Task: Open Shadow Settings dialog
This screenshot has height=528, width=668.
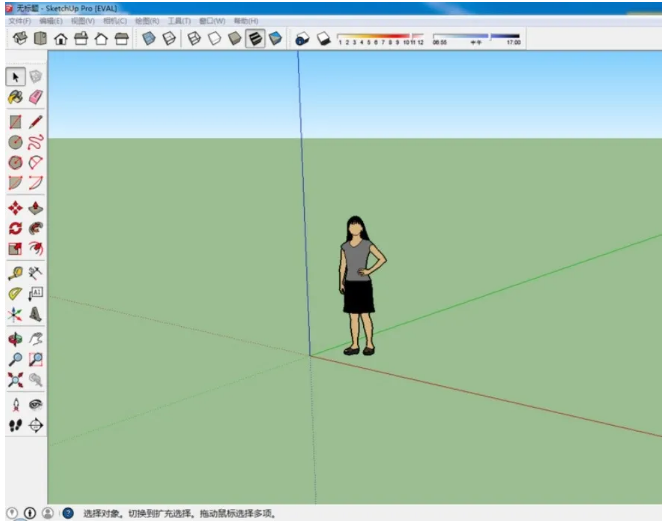Action: [302, 39]
